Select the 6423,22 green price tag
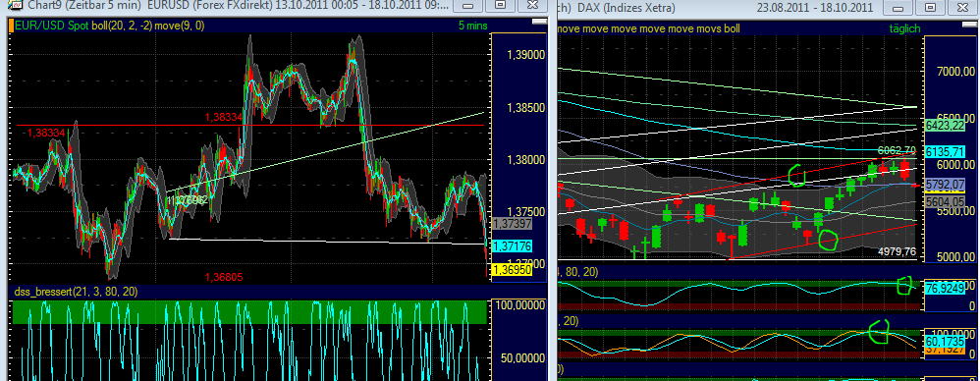Screen dimensions: 980x381 [x=945, y=126]
